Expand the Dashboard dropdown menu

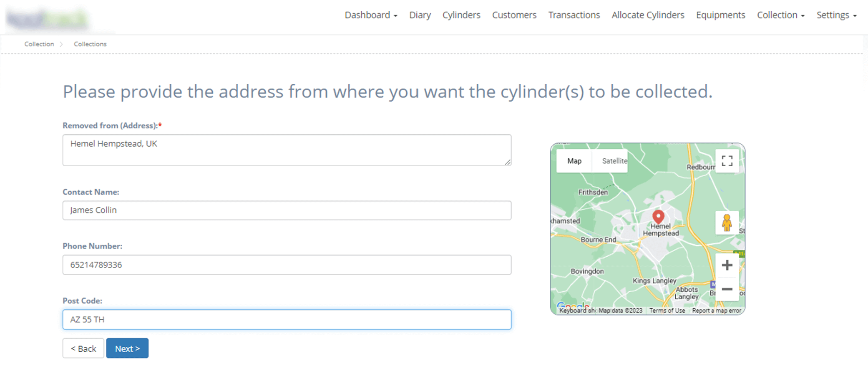pyautogui.click(x=371, y=15)
